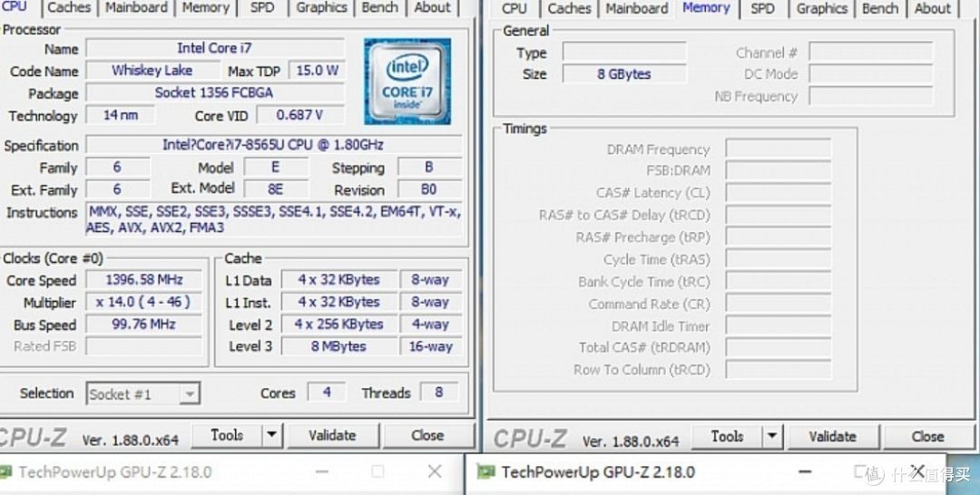
Task: Expand the Tools arrow in the left CPU-Z window
Action: pos(271,436)
